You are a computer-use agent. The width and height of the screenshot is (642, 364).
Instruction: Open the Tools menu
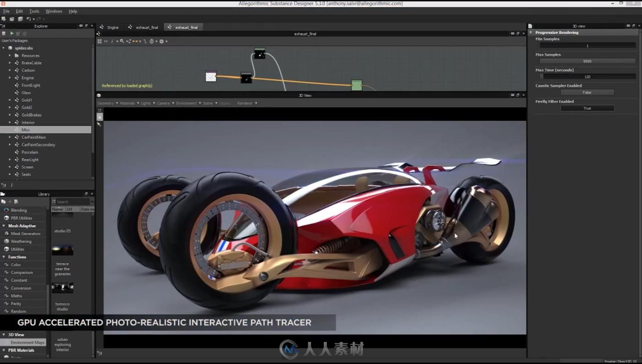tap(34, 11)
